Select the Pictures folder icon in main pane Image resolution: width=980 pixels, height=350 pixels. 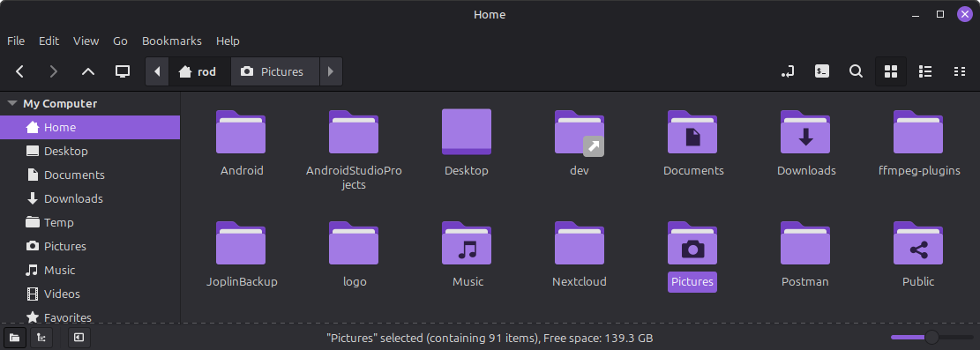point(692,243)
